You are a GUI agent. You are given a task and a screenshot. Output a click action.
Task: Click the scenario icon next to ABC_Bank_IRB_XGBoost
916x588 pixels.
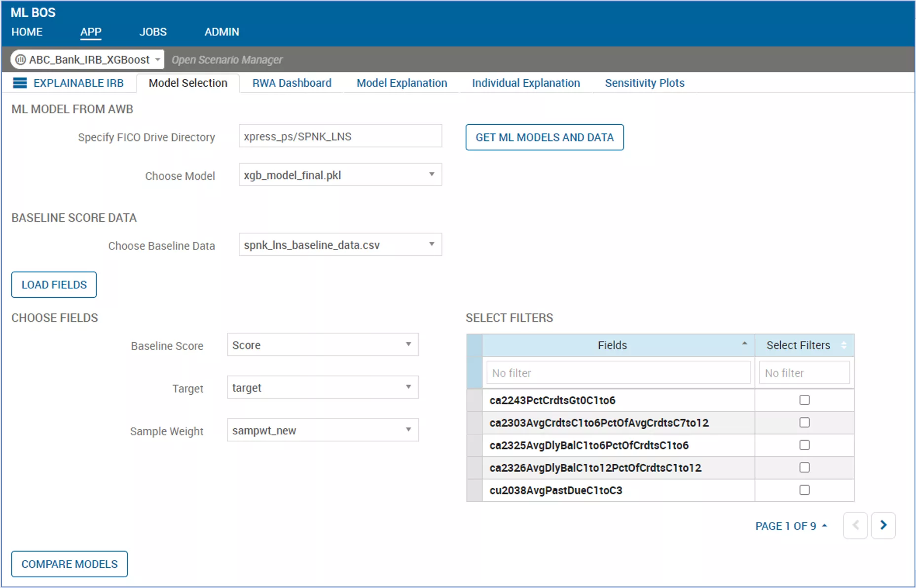coord(21,60)
